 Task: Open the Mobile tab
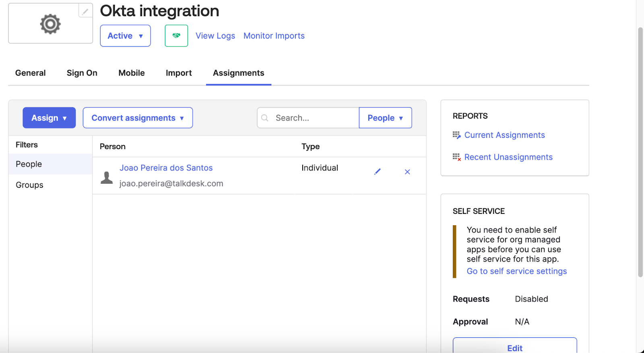coord(132,73)
